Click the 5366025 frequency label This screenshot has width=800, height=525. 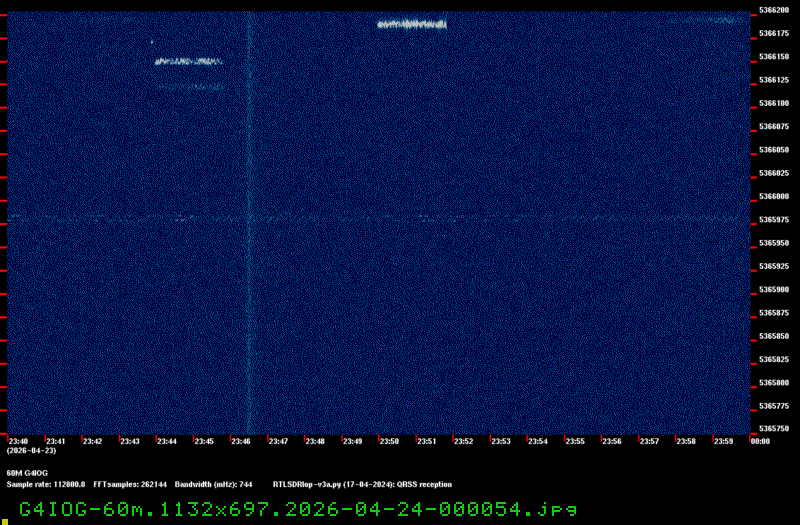[774, 173]
